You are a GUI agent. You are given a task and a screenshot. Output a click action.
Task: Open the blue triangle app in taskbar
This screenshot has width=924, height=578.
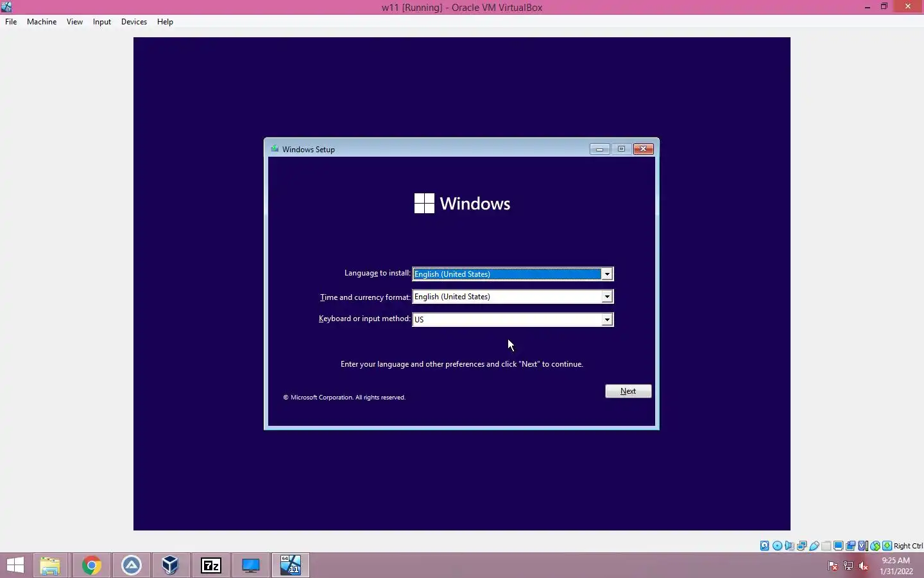[x=131, y=565]
